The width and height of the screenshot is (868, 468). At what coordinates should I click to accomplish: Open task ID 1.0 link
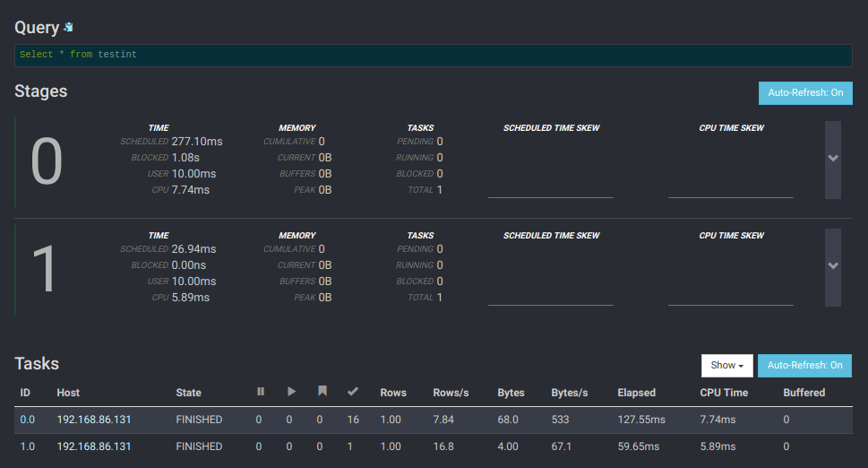point(26,446)
